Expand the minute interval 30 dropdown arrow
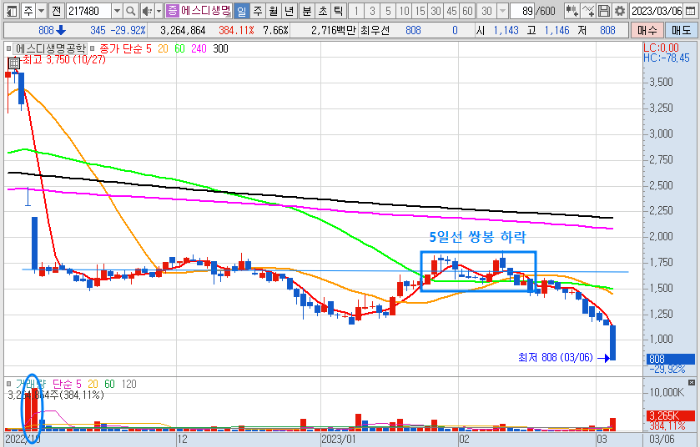This screenshot has height=447, width=700. (503, 10)
